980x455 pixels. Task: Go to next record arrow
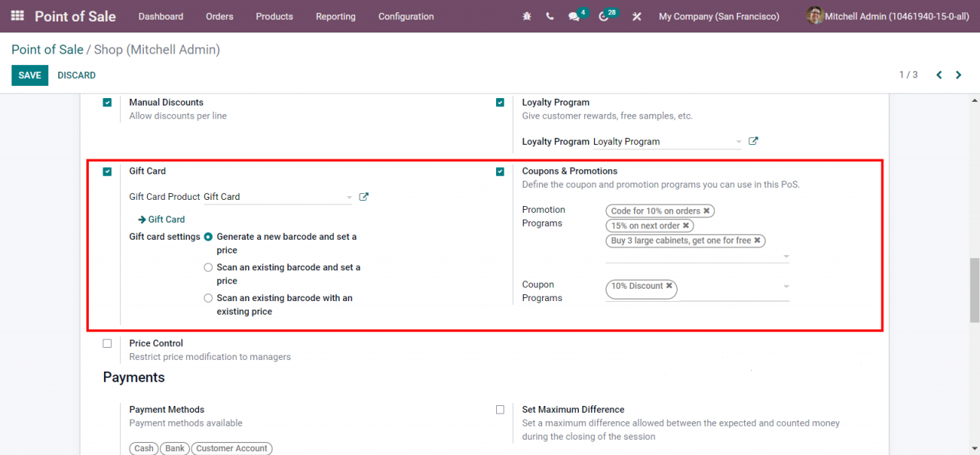pyautogui.click(x=959, y=75)
